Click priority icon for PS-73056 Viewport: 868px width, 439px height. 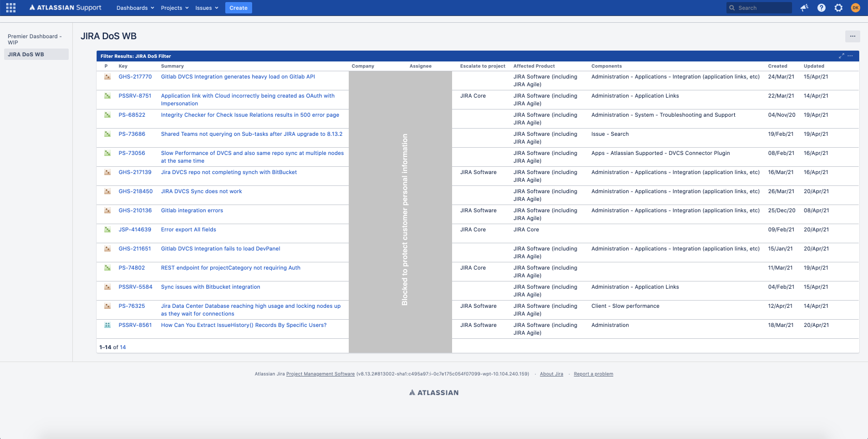107,153
